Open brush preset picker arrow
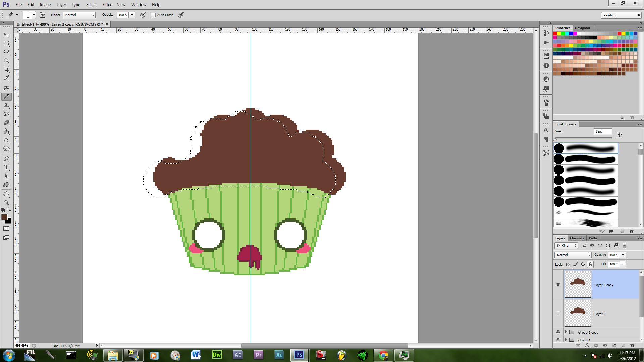 coord(34,15)
